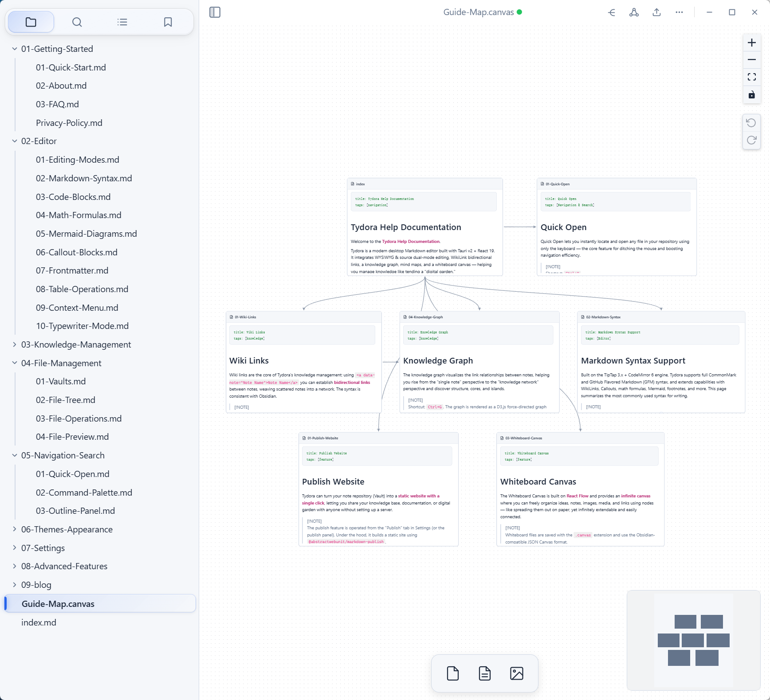
Task: Open 03-Outline-Panel.md file
Action: pyautogui.click(x=75, y=511)
